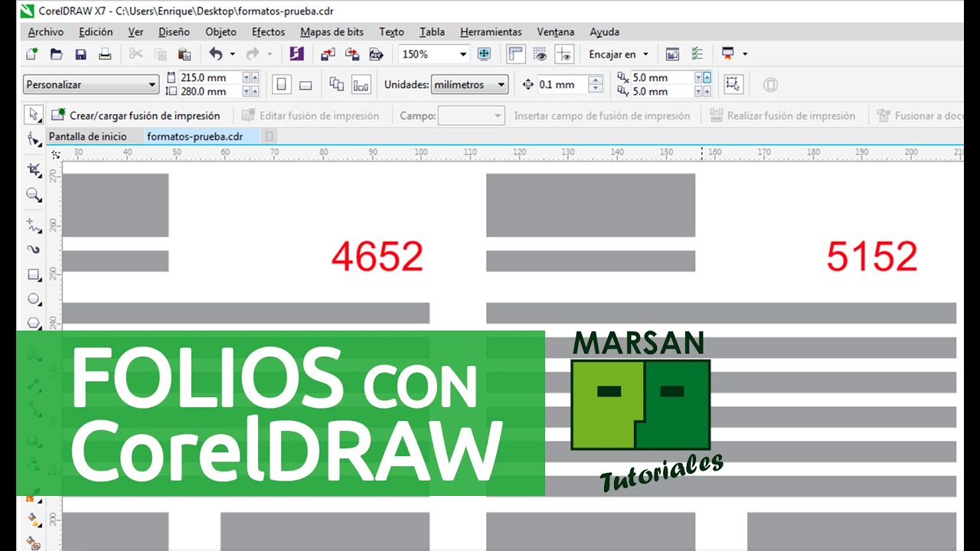Select the red number 5152 on canvas
Viewport: 980px width, 551px height.
[x=872, y=257]
